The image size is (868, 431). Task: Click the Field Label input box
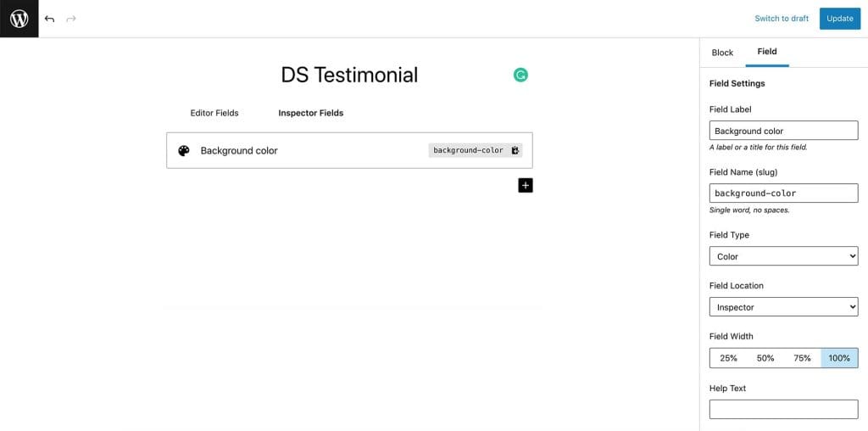point(783,131)
